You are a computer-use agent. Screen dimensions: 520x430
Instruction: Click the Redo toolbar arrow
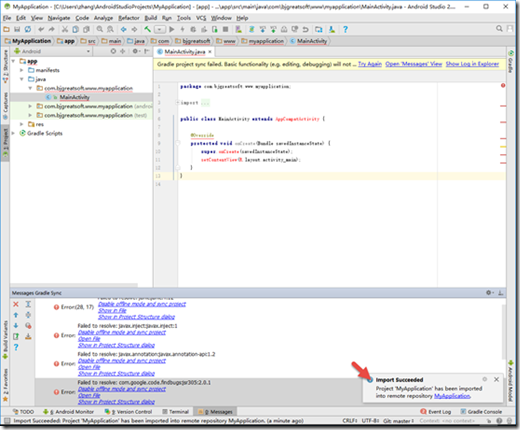[52, 29]
